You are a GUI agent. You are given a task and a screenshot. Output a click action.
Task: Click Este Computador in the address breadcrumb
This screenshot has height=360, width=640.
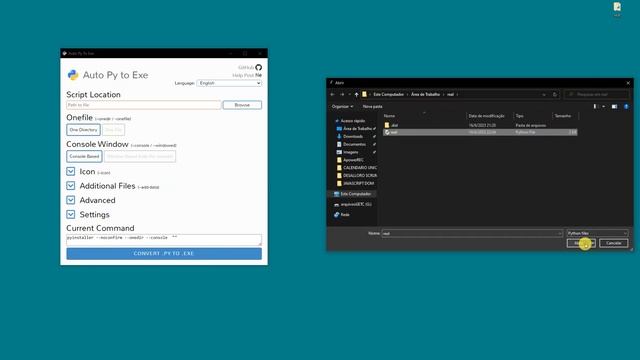[x=388, y=94]
